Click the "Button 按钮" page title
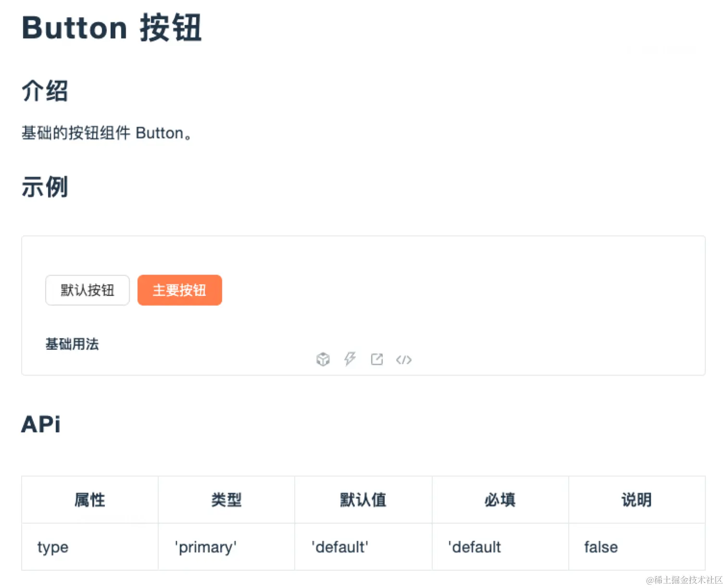The height and width of the screenshot is (588, 726). tap(112, 28)
